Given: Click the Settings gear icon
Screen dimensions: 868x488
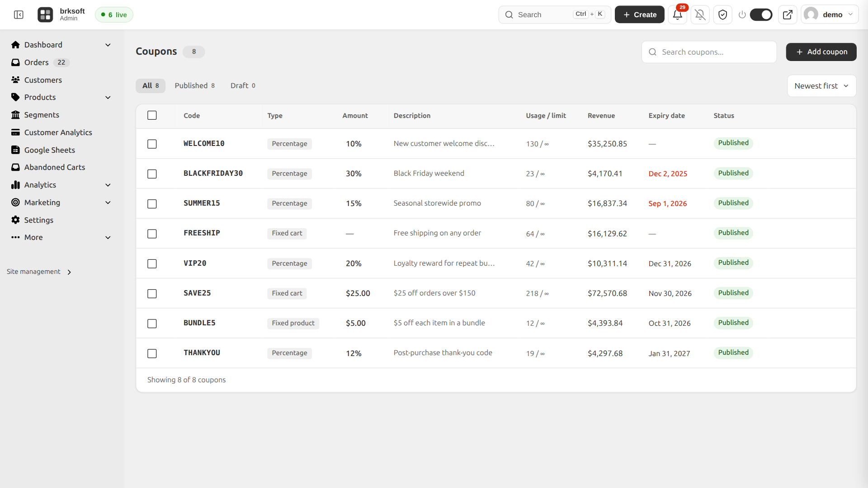Looking at the screenshot, I should coord(15,220).
